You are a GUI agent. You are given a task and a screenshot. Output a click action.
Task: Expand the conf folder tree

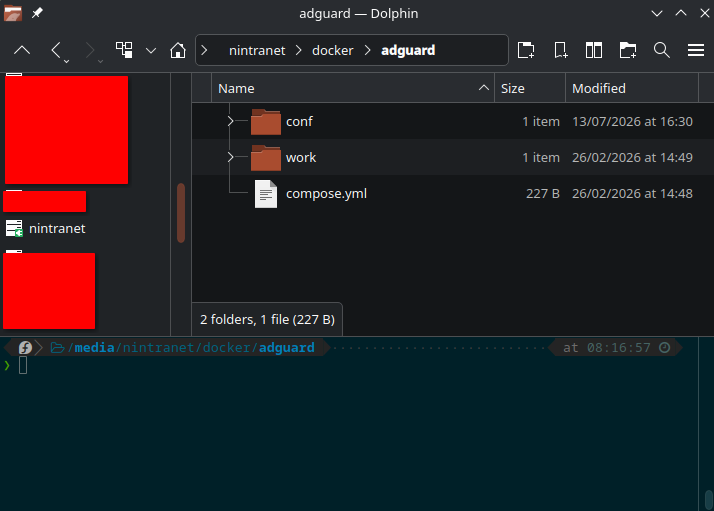230,121
